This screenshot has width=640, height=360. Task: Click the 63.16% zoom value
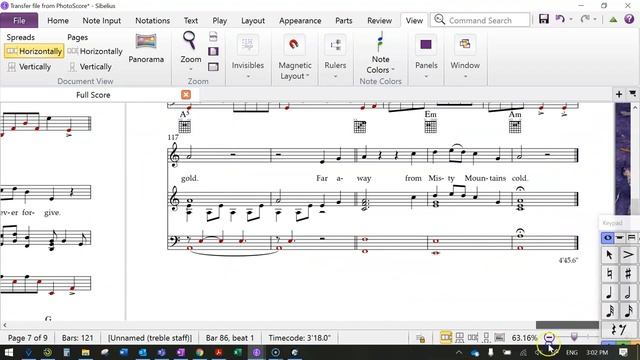pyautogui.click(x=524, y=338)
